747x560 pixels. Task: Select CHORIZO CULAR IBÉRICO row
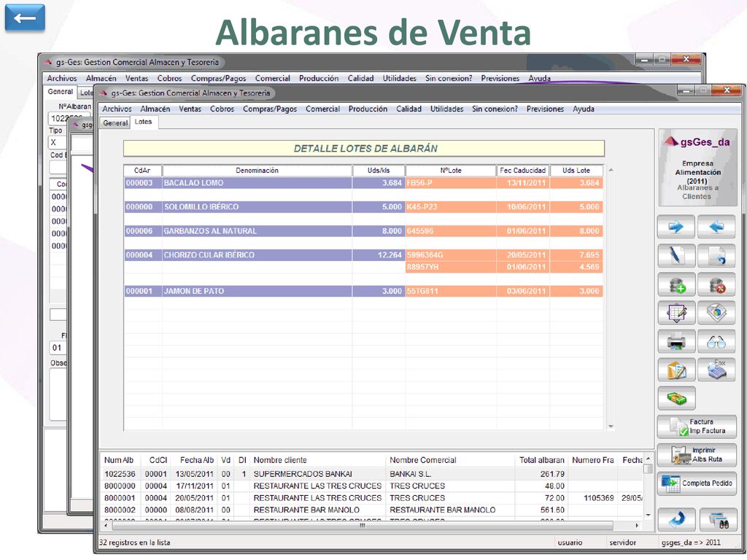point(363,254)
